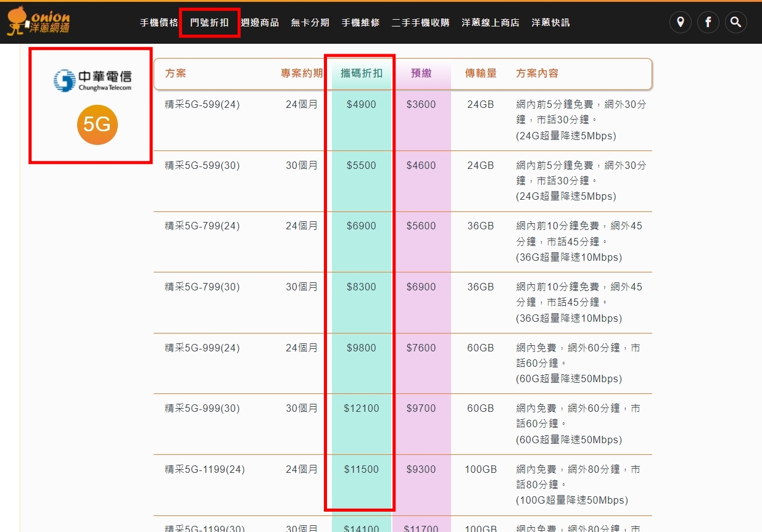762x532 pixels.
Task: Select the orange 5G badge
Action: click(x=97, y=125)
